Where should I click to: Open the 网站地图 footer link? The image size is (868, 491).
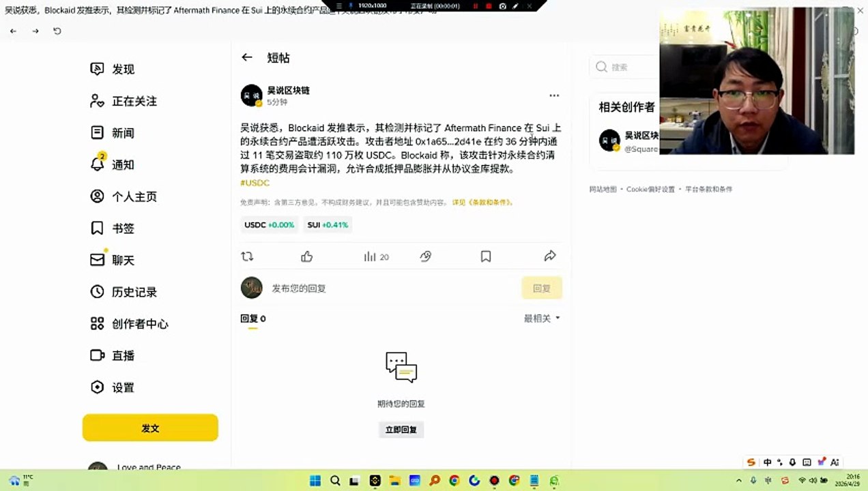[x=603, y=189]
